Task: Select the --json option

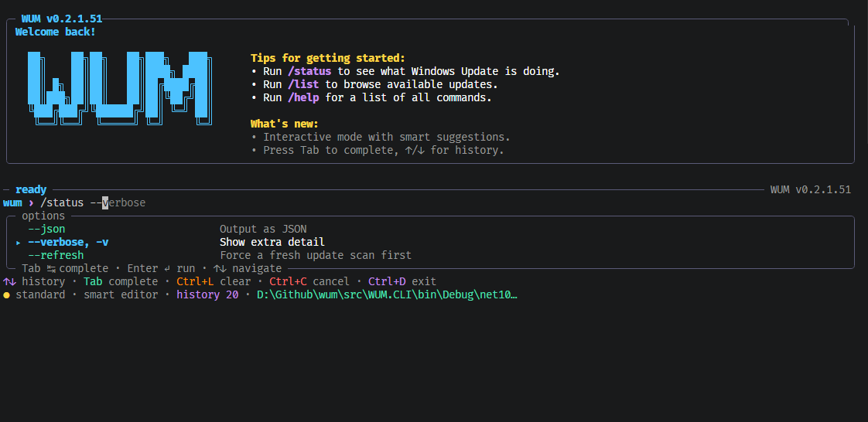Action: pos(46,229)
